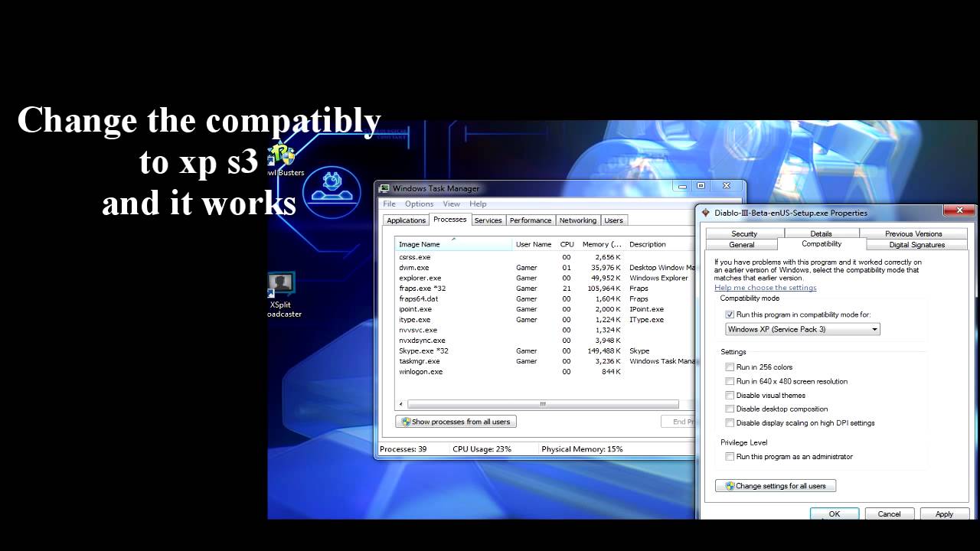Click Change settings for all users
The width and height of the screenshot is (980, 551).
point(776,486)
